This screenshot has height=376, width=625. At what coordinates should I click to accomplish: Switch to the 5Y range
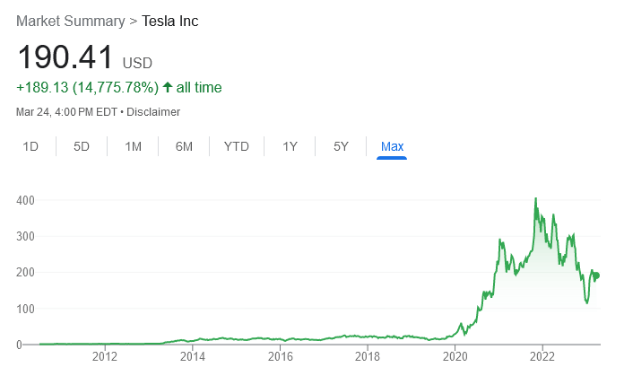tap(341, 147)
